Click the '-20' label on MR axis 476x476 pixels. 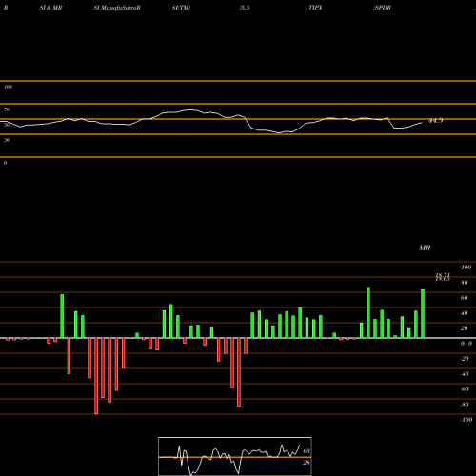pos(465,359)
